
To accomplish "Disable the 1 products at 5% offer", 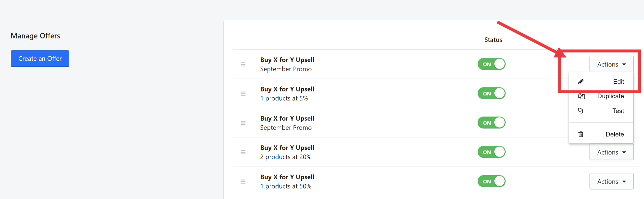I will [x=491, y=94].
